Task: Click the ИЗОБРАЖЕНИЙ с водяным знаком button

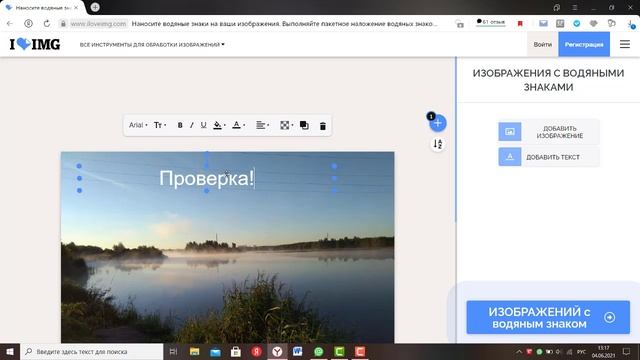Action: (548, 318)
